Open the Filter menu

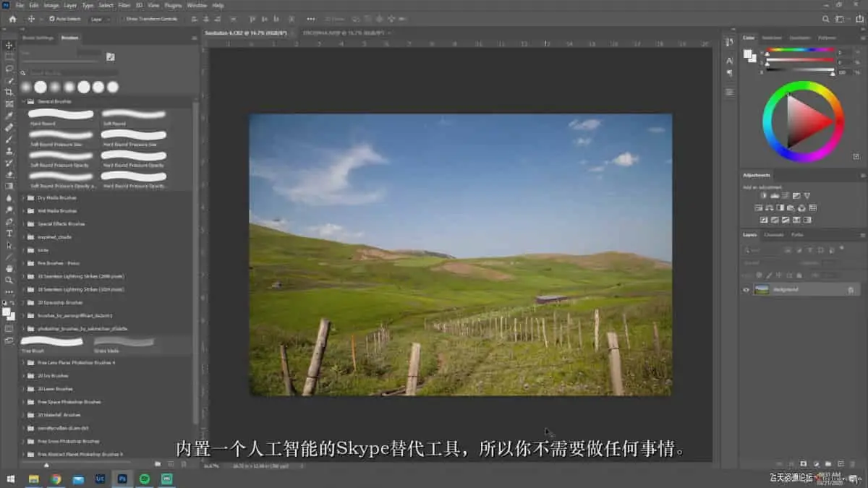click(x=124, y=5)
